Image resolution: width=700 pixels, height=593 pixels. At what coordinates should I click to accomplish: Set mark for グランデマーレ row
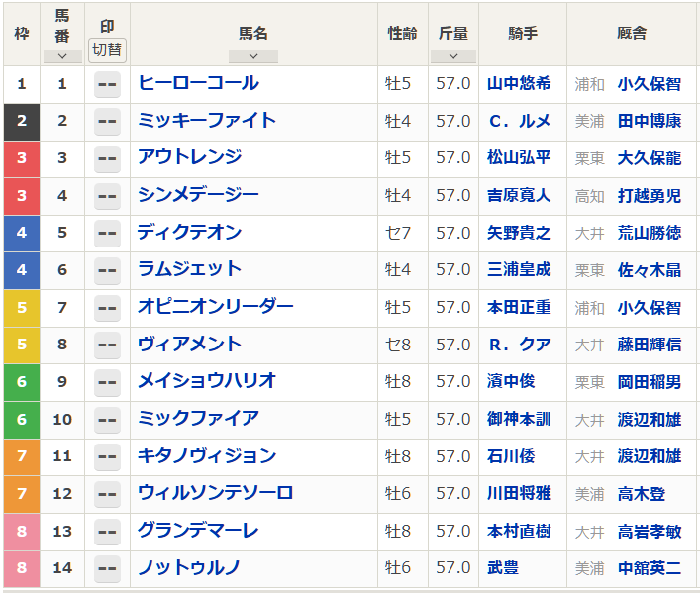point(107,532)
